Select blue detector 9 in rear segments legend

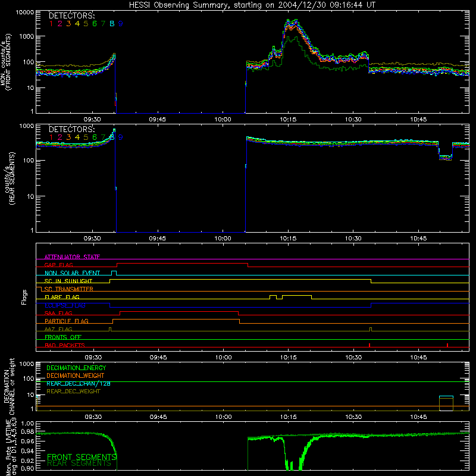click(121, 137)
